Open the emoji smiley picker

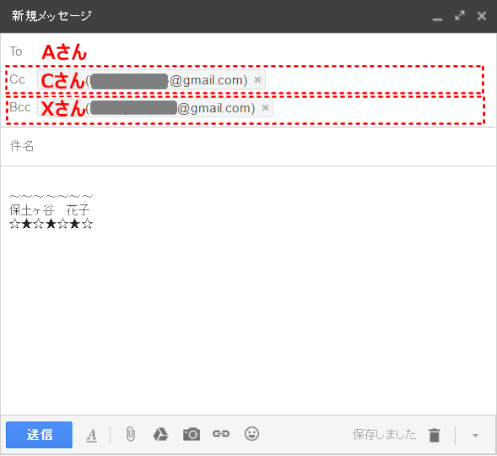pyautogui.click(x=252, y=434)
